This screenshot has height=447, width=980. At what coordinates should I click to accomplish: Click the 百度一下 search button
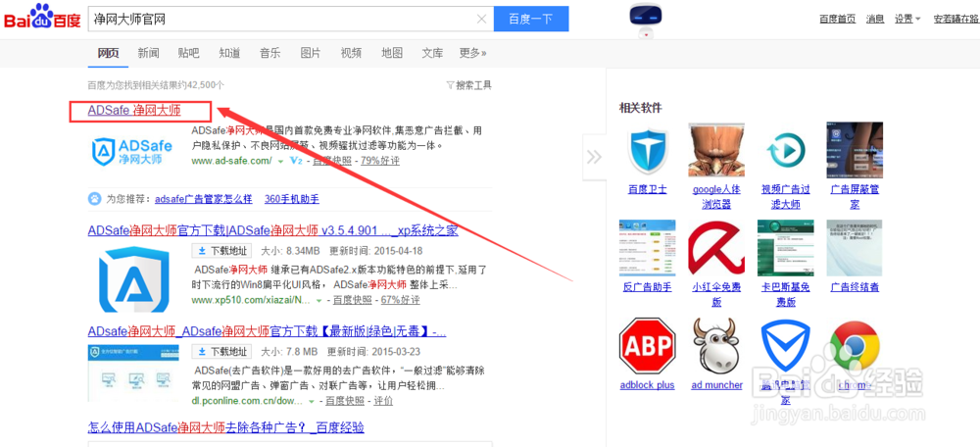(530, 19)
